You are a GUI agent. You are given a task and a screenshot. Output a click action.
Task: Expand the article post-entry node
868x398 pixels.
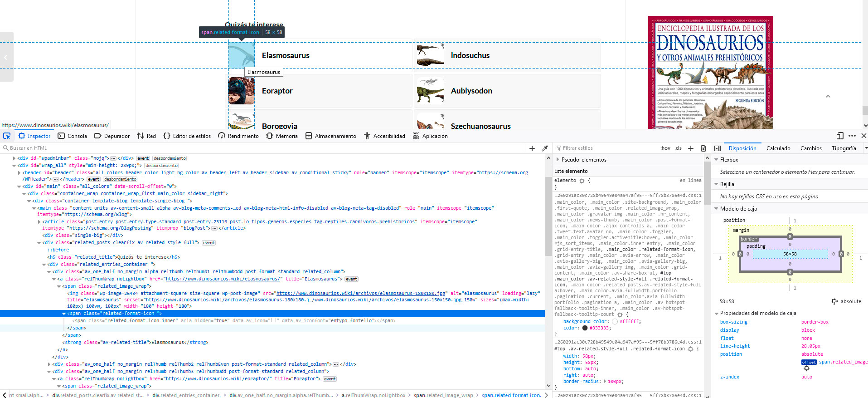[x=39, y=222]
